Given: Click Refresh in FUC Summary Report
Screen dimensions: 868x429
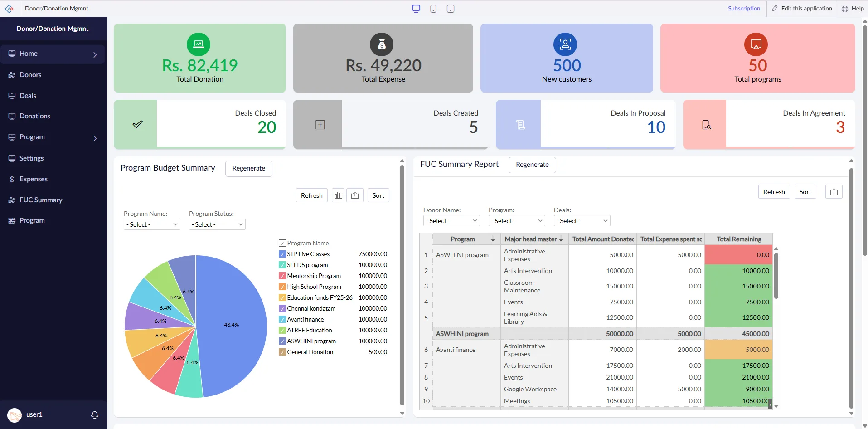Looking at the screenshot, I should [x=774, y=192].
